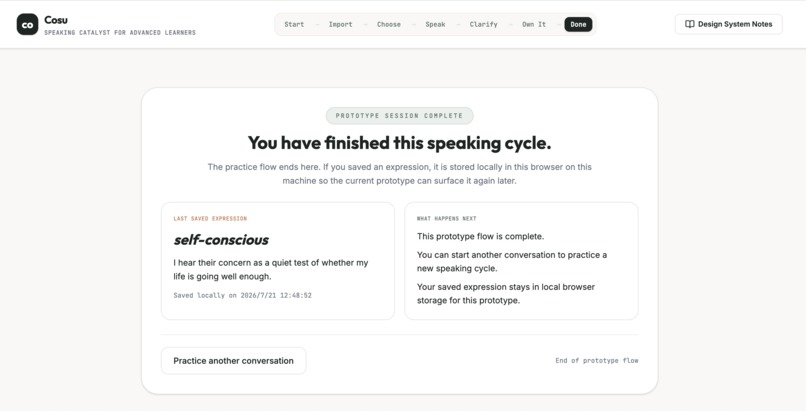Click the "What happens next" label
806x411 pixels.
click(446, 218)
